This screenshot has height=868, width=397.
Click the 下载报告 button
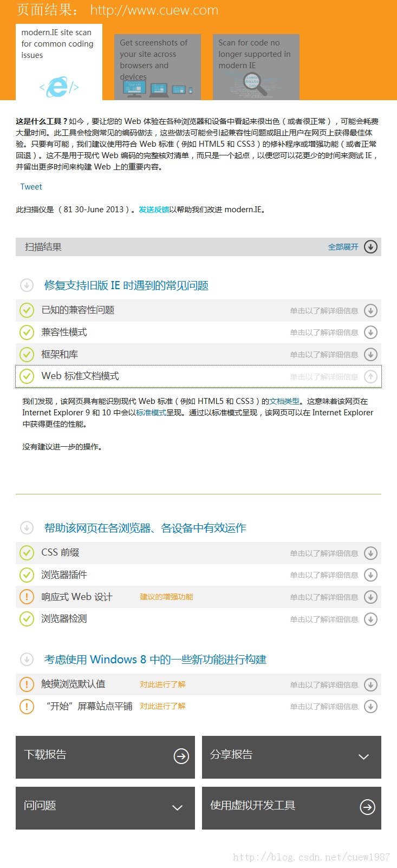[105, 757]
